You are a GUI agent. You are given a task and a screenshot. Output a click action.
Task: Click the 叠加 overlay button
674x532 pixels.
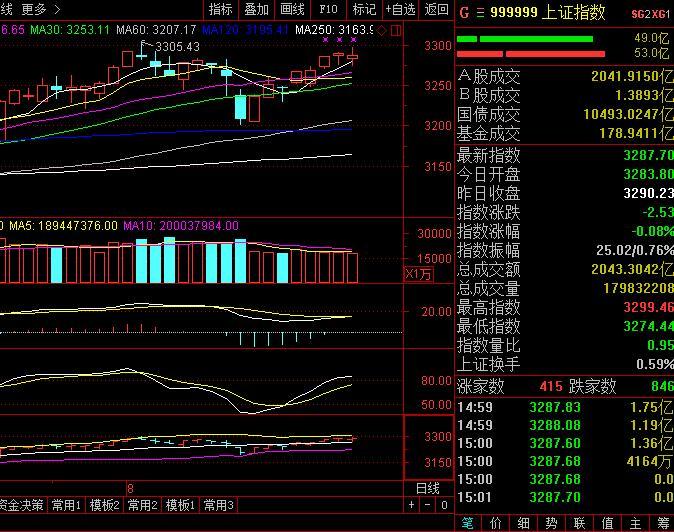click(x=256, y=10)
